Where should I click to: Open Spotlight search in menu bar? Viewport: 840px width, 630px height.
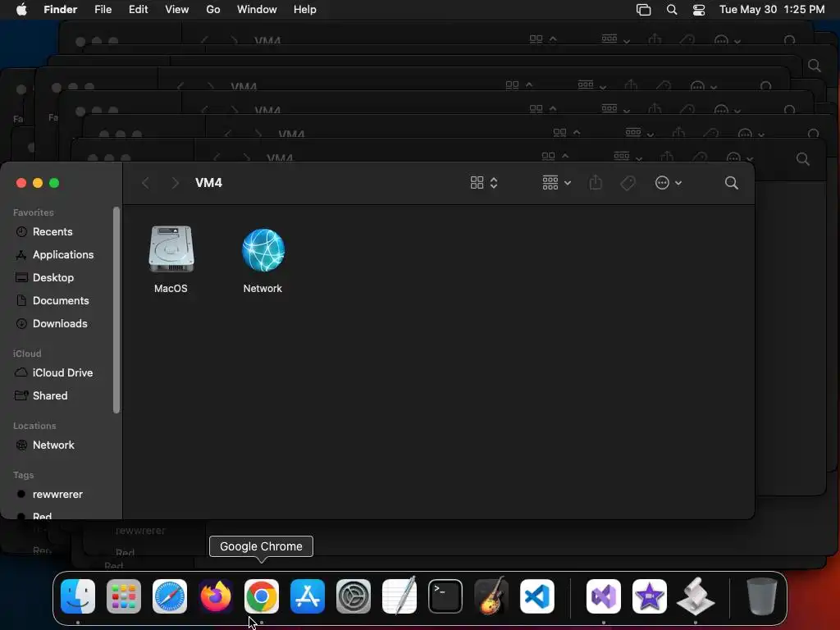tap(672, 10)
